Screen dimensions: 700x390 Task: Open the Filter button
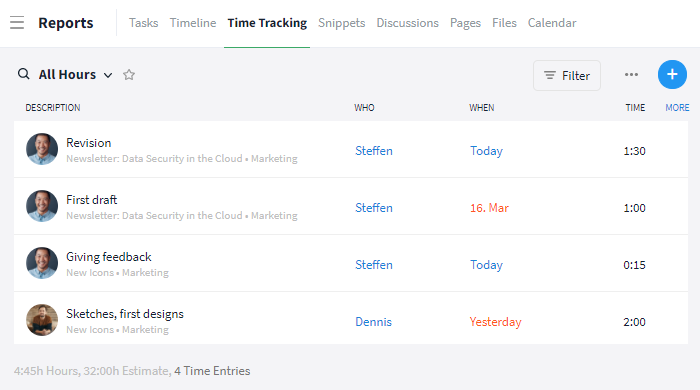[x=567, y=75]
